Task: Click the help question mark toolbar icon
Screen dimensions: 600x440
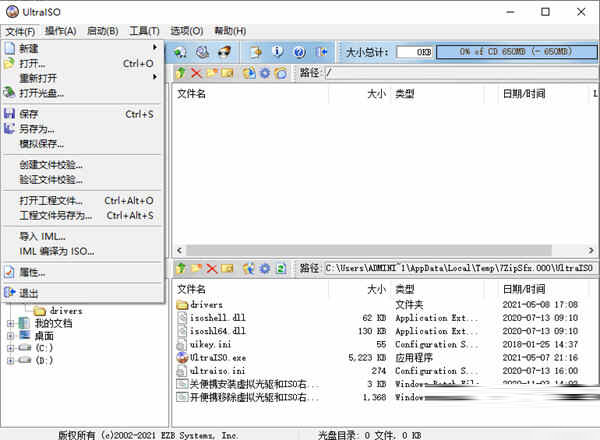Action: 298,51
